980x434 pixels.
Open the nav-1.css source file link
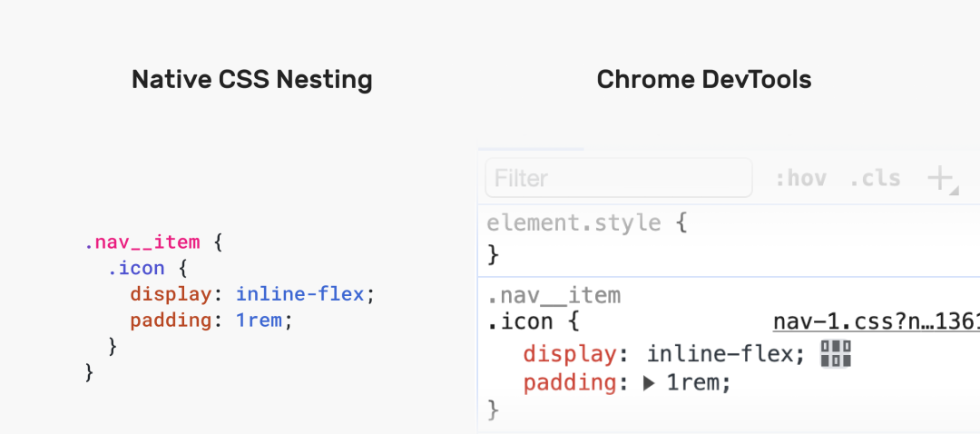point(877,322)
